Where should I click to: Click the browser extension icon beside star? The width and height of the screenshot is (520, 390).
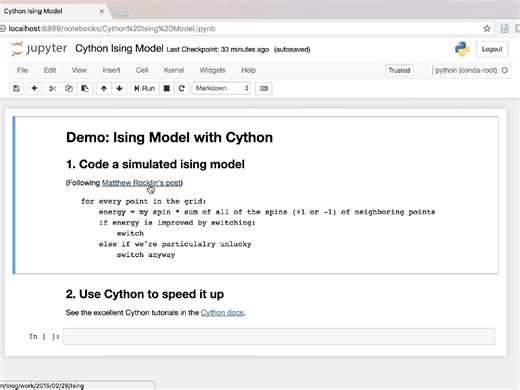(505, 29)
